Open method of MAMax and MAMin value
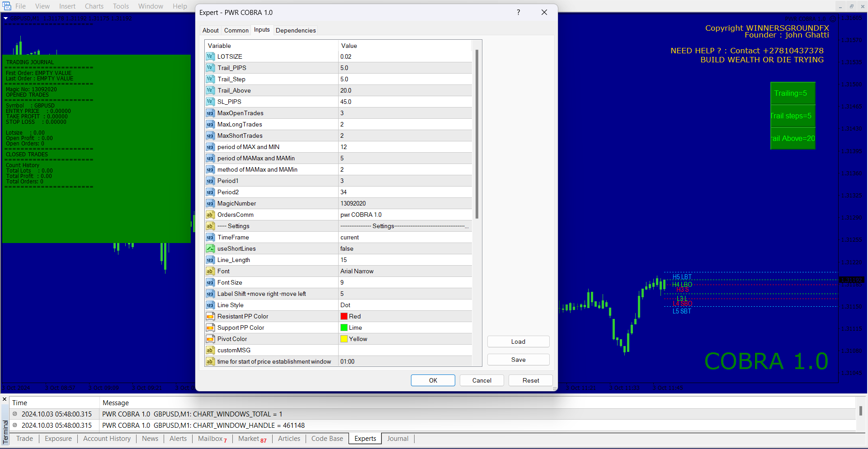The width and height of the screenshot is (868, 449). pos(405,169)
